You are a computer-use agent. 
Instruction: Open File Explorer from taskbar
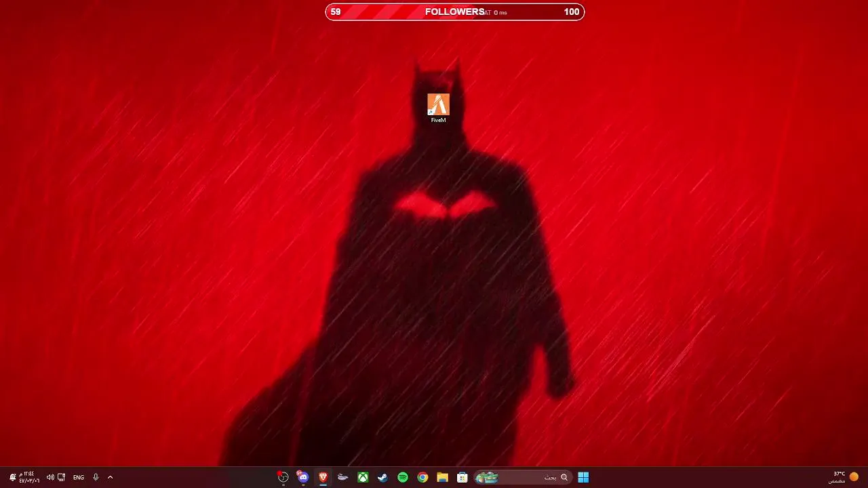(x=442, y=477)
